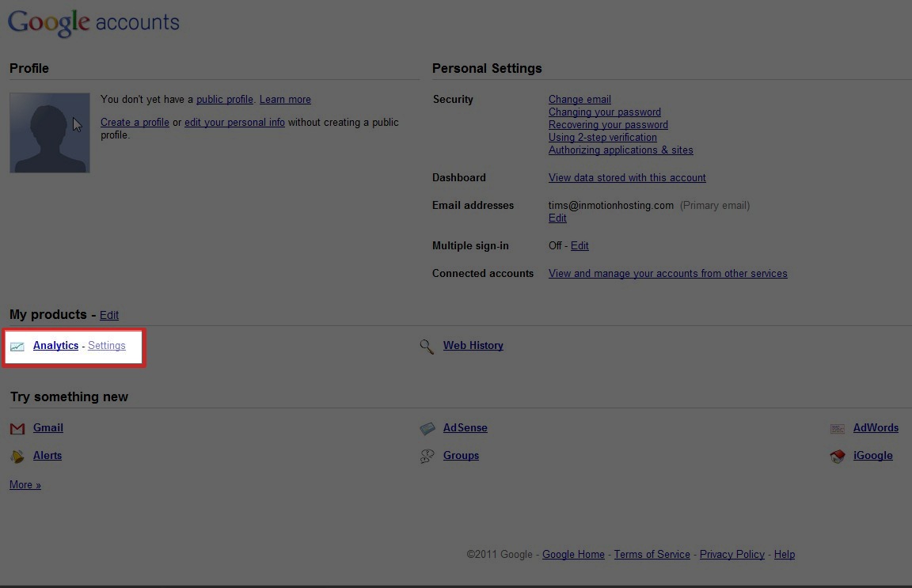Edit the Multiple sign-in setting
The width and height of the screenshot is (912, 588).
(x=579, y=245)
